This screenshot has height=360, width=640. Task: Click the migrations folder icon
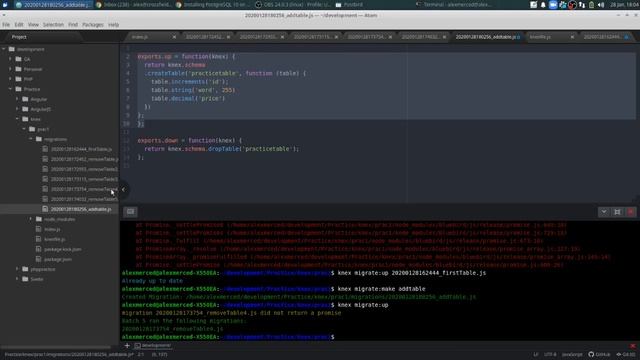click(x=39, y=139)
